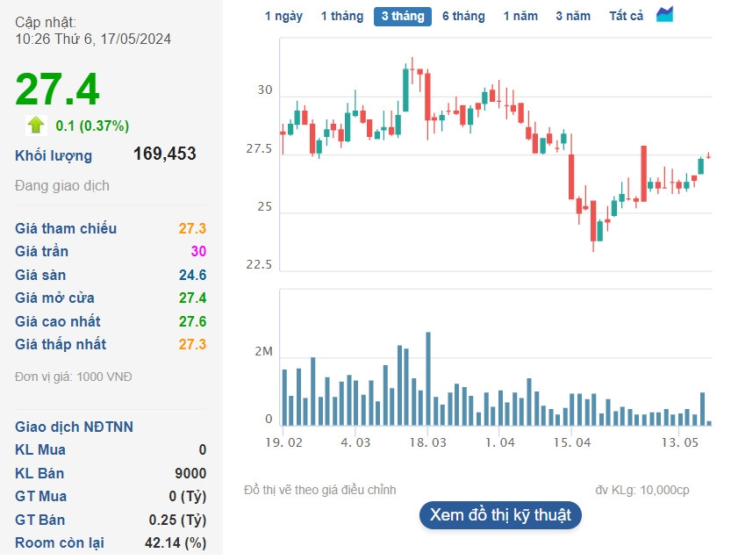Click the area chart icon beside Tất cả
Image resolution: width=731 pixels, height=560 pixels.
(x=665, y=15)
